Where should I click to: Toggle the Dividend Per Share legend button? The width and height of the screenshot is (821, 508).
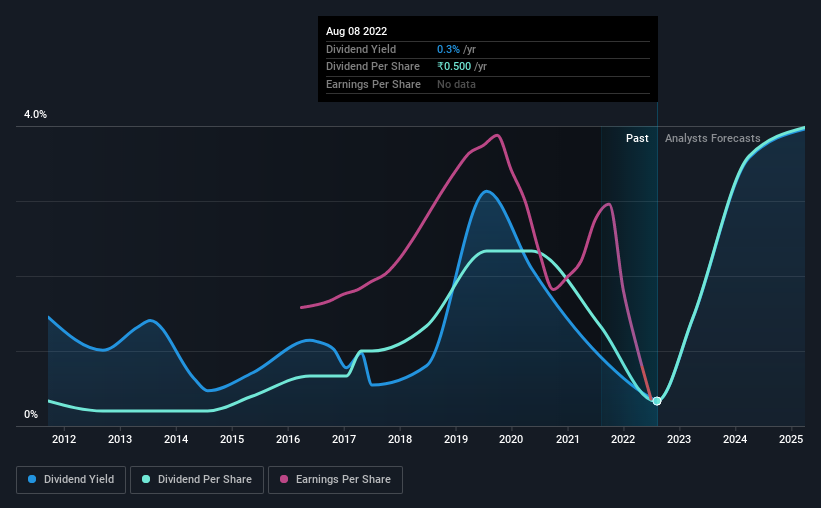pos(197,480)
